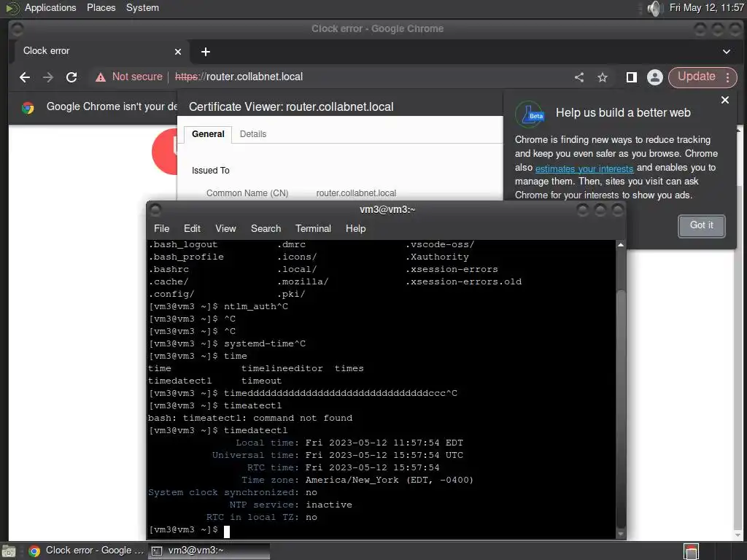Click the RTC in local TZ: no line

pyautogui.click(x=262, y=517)
